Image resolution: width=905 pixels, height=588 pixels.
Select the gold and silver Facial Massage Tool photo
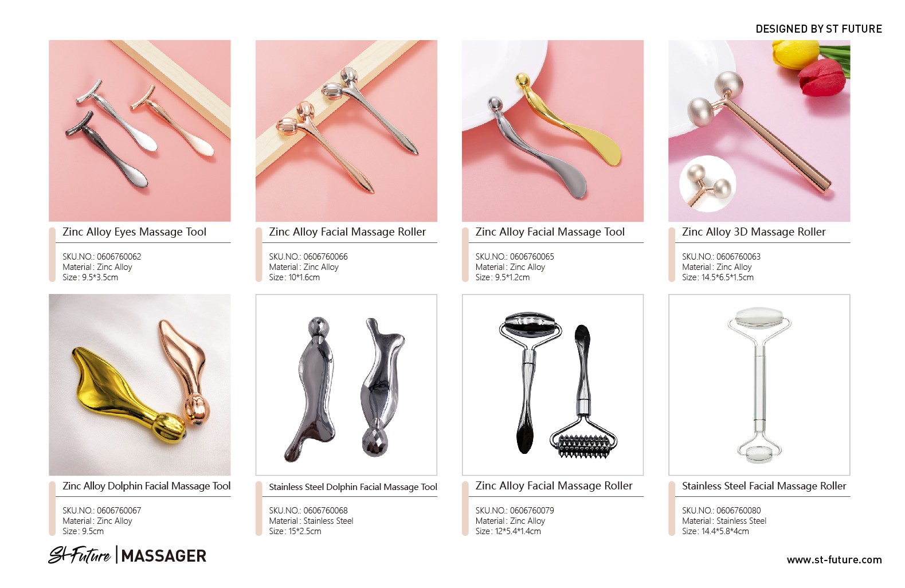pos(553,131)
